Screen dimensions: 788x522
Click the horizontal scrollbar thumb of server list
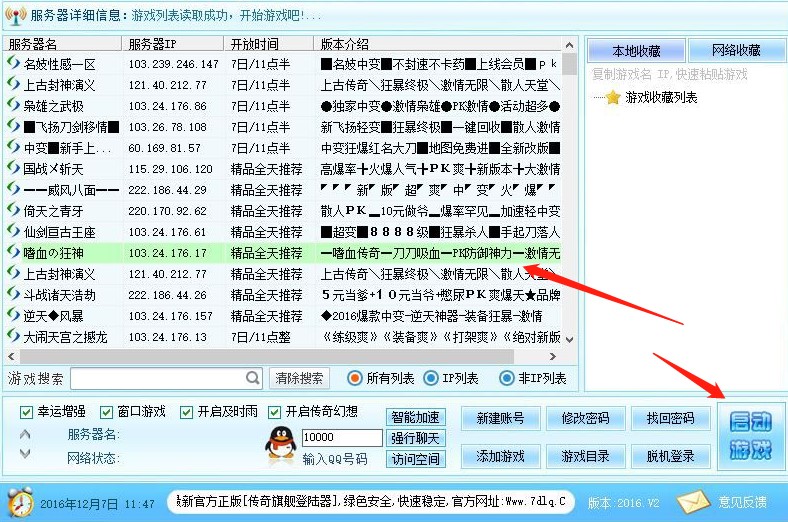[266, 356]
